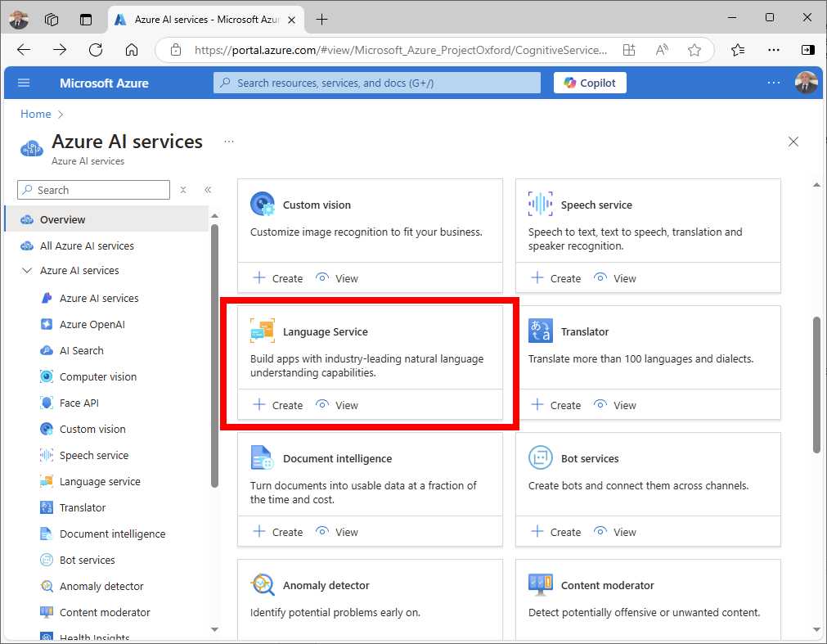Expand the breadcrumb chevron after Home
The height and width of the screenshot is (644, 827).
[61, 115]
